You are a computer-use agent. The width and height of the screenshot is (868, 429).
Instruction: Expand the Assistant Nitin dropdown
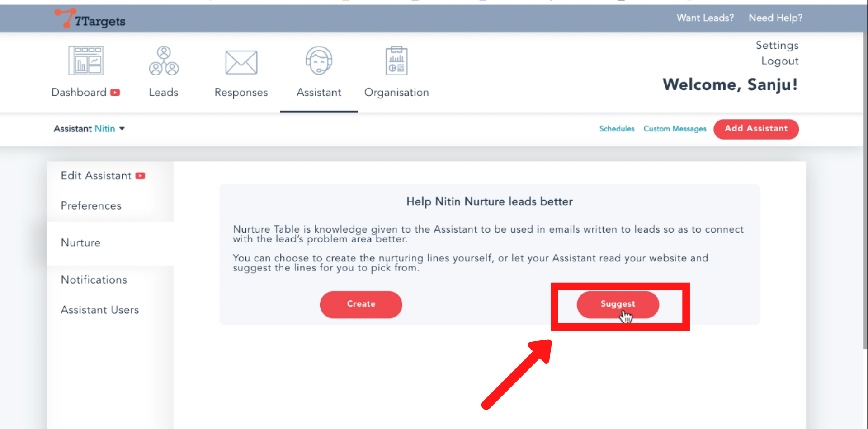pyautogui.click(x=122, y=129)
